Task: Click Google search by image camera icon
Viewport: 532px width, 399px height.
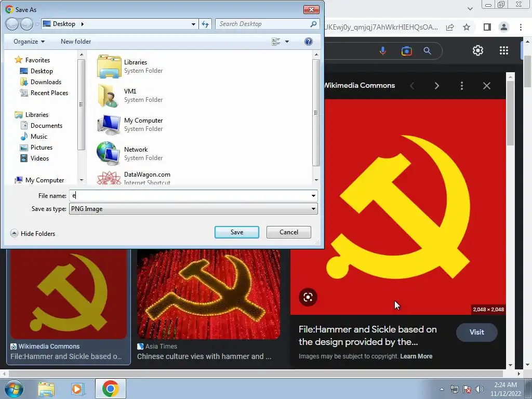Action: click(406, 51)
